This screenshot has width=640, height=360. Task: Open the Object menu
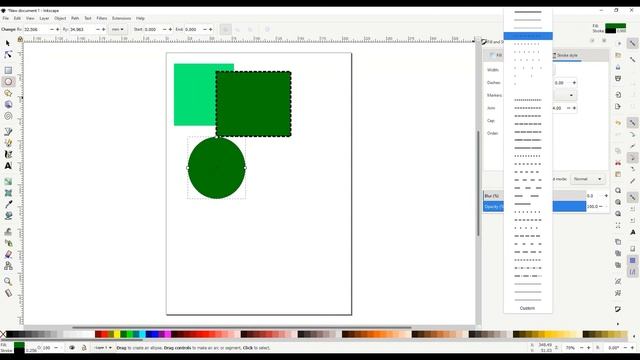pos(60,18)
